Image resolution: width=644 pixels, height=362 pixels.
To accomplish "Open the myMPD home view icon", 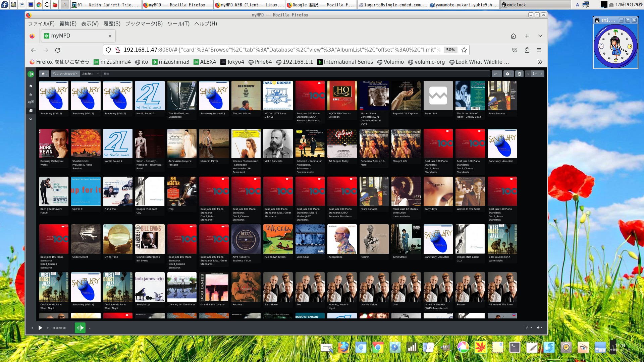I will click(x=31, y=86).
